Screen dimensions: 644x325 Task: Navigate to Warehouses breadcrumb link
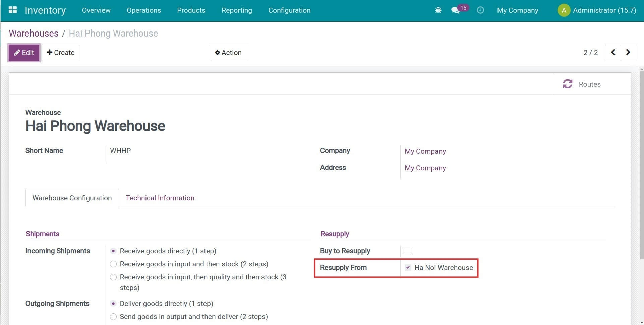(34, 34)
